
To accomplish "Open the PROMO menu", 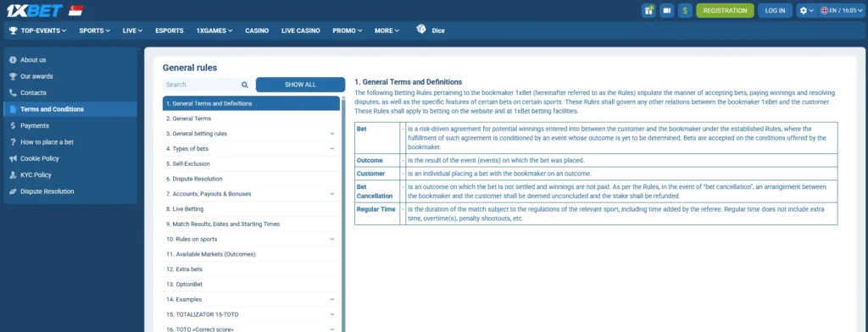I will 348,30.
